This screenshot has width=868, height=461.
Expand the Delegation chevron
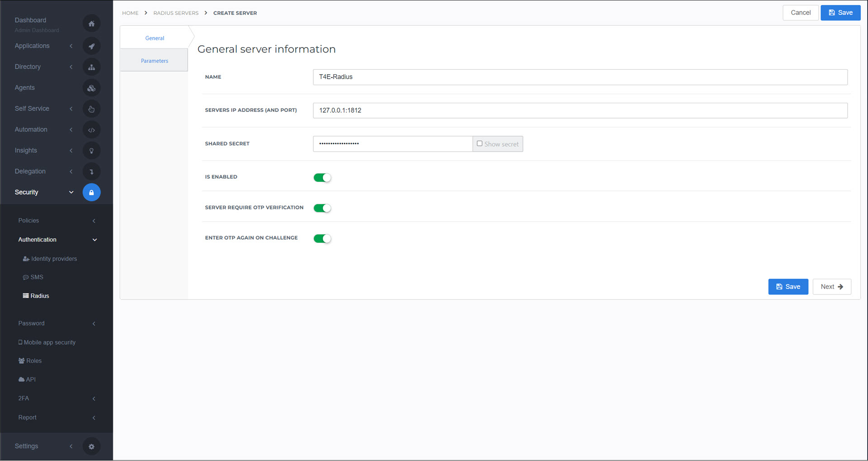coord(71,171)
